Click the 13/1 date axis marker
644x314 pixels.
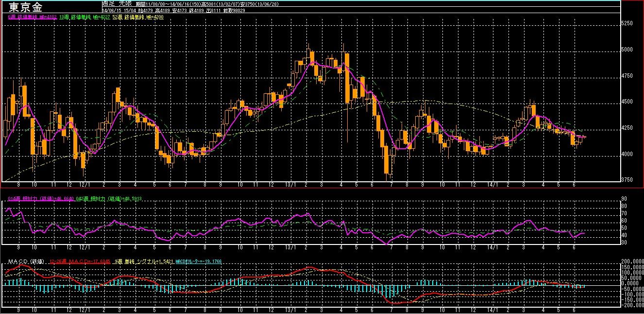point(290,185)
